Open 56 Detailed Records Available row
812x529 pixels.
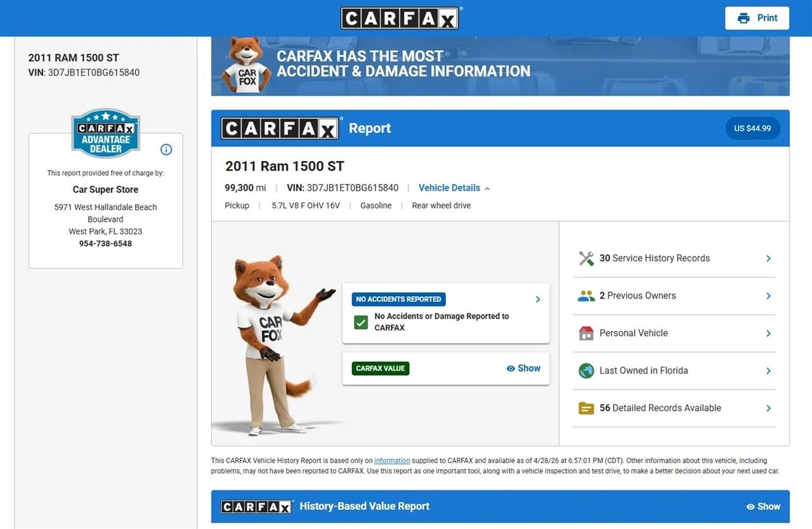(x=674, y=408)
